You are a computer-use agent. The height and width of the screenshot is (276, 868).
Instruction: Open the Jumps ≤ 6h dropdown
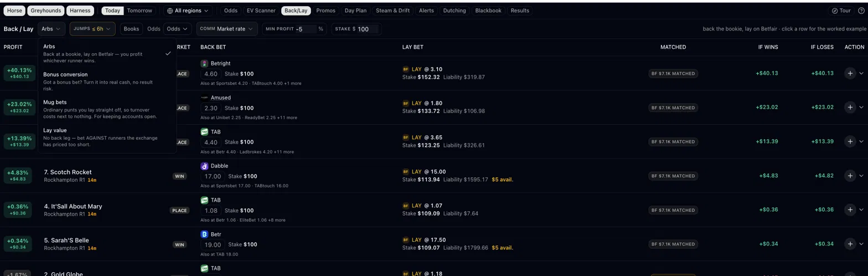pyautogui.click(x=92, y=29)
